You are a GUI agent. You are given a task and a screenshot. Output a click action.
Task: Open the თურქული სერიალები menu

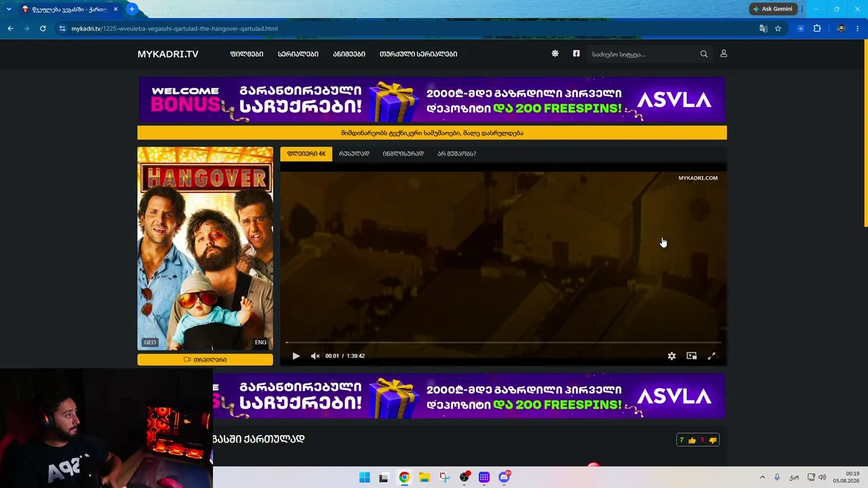click(x=418, y=54)
